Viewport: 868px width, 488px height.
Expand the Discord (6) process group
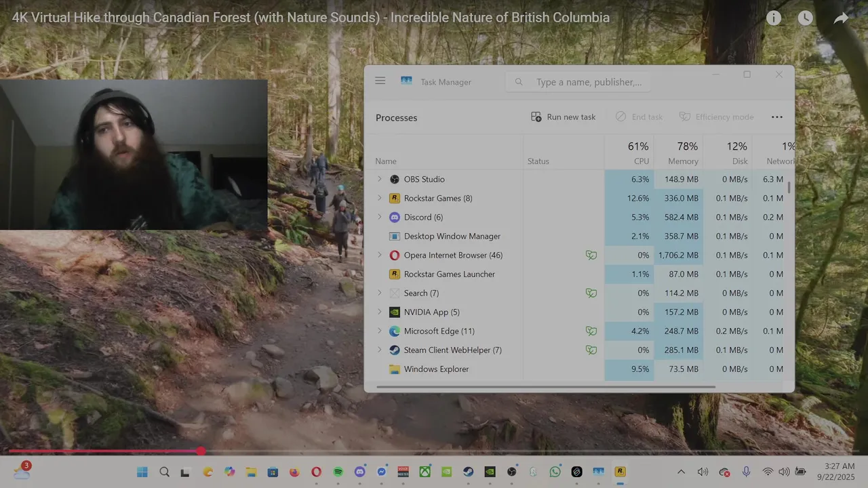pyautogui.click(x=380, y=217)
